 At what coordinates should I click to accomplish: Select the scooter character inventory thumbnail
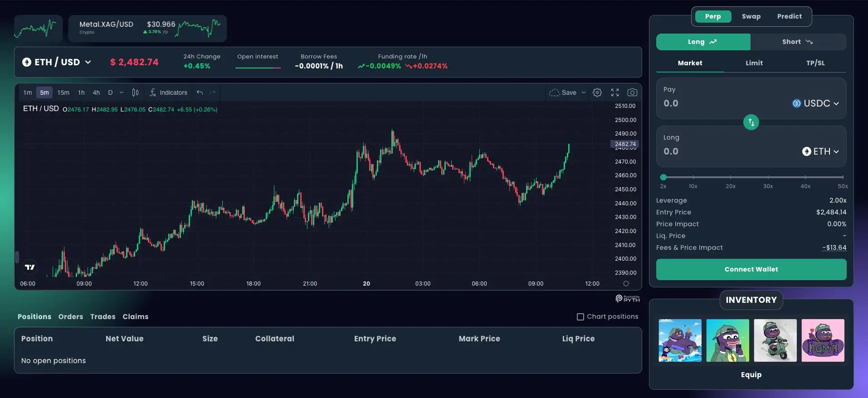click(x=775, y=340)
